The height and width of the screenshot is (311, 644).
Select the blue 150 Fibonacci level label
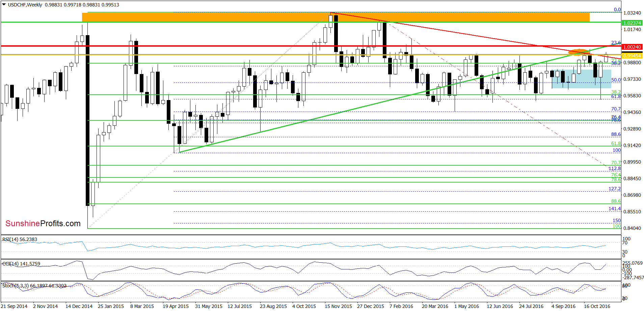click(x=617, y=220)
